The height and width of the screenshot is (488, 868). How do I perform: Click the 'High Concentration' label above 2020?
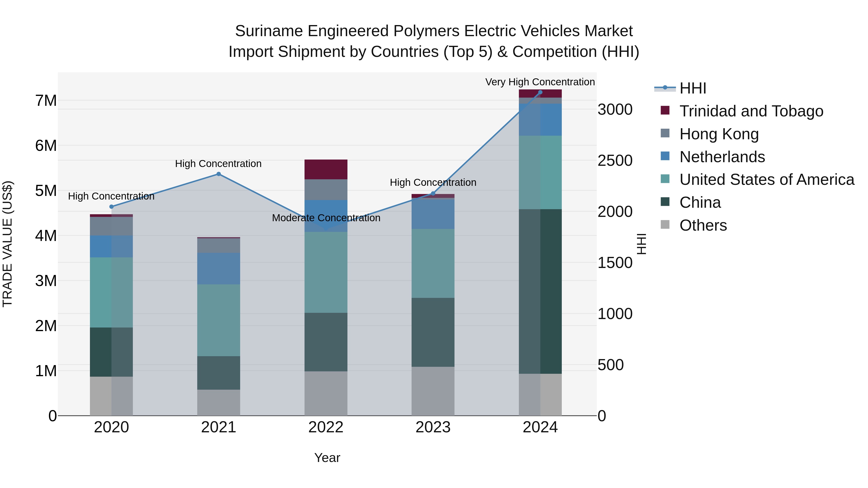(111, 196)
